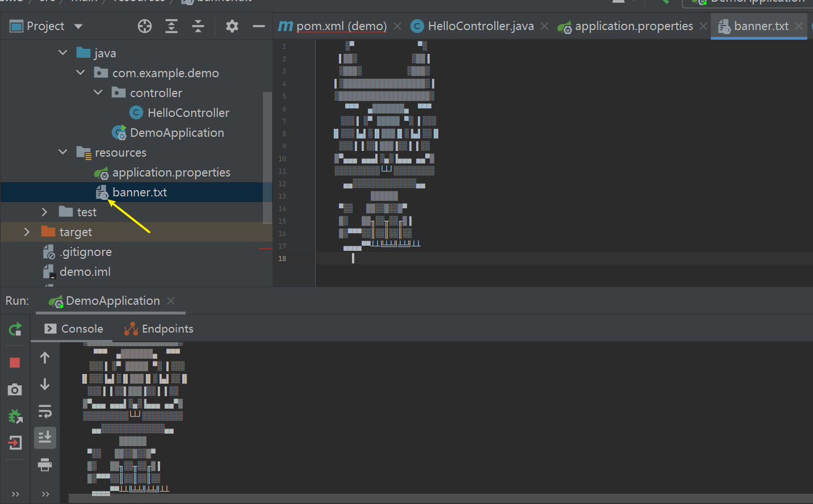Close the banner.txt editor tab
813x504 pixels.
point(799,26)
